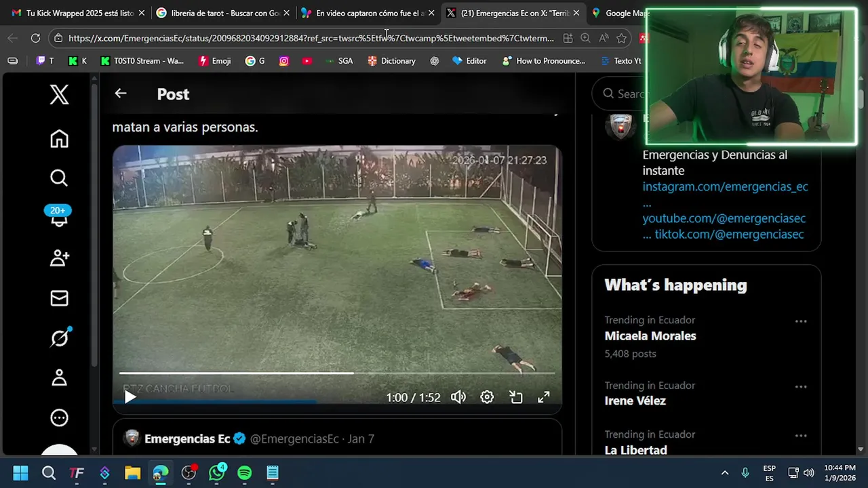Play the football field video
The width and height of the screenshot is (868, 488).
pos(130,398)
